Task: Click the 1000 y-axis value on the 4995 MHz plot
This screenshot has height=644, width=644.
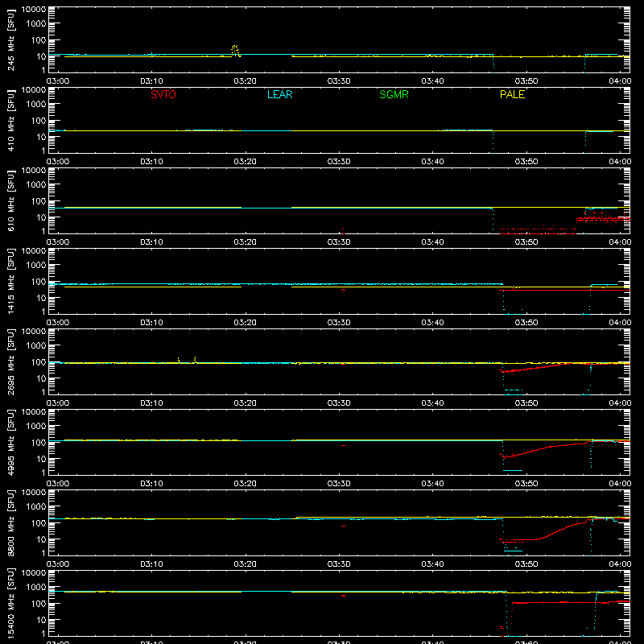Action: point(36,427)
